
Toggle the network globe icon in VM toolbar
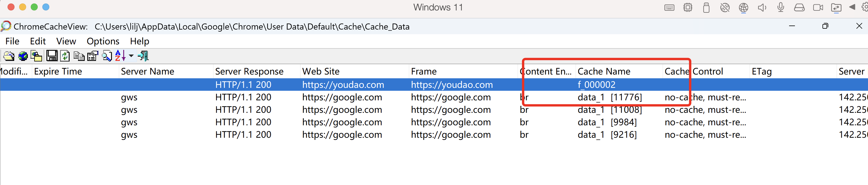pyautogui.click(x=743, y=8)
